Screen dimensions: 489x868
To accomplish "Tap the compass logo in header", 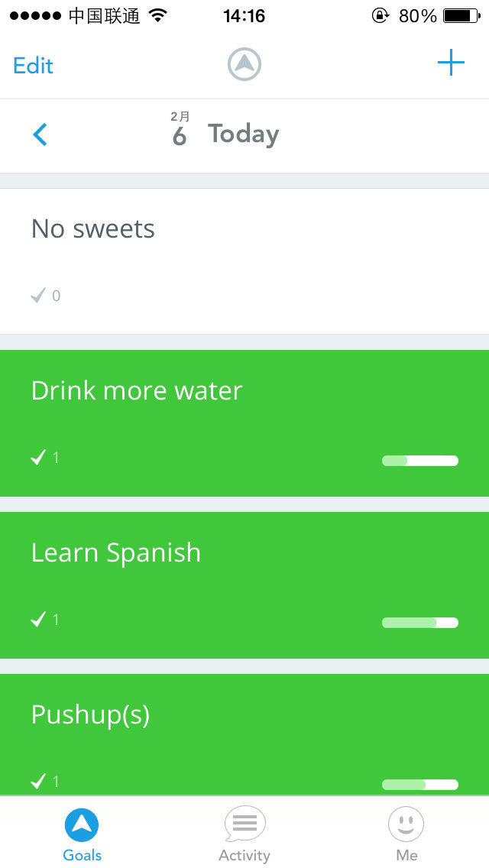I will pos(244,64).
